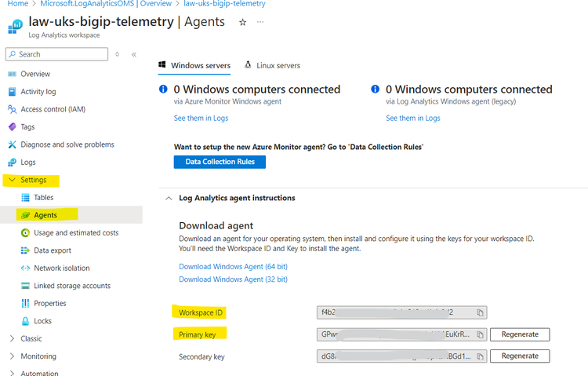Click the Data Collection Rules button
This screenshot has width=588, height=376.
tap(220, 162)
